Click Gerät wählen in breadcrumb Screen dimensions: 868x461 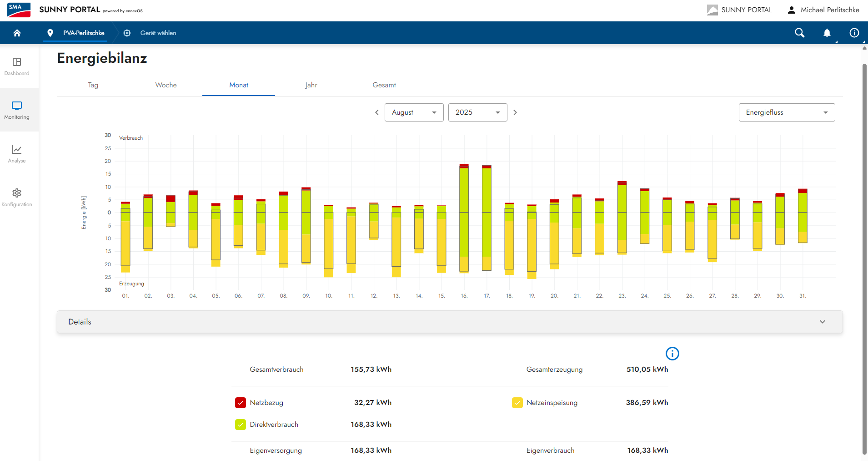pyautogui.click(x=158, y=33)
